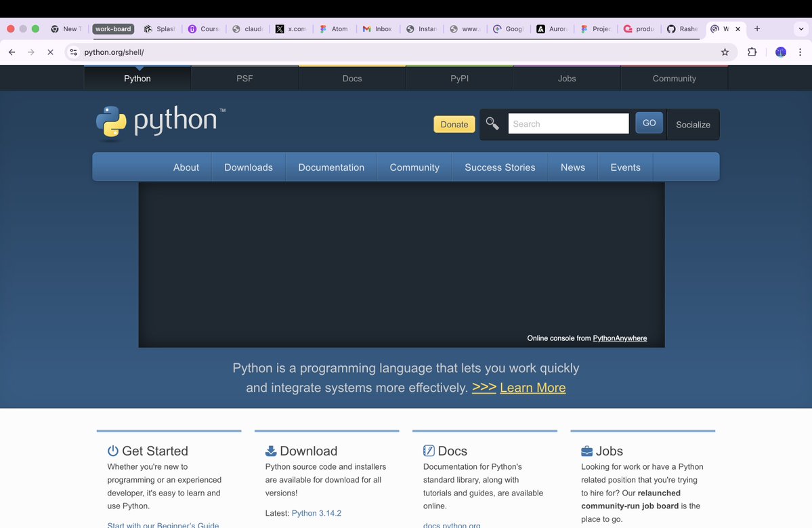Follow the Learn More link

click(533, 388)
